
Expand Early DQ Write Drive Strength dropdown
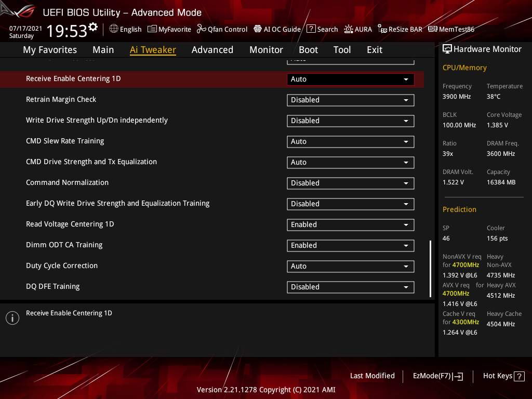351,204
